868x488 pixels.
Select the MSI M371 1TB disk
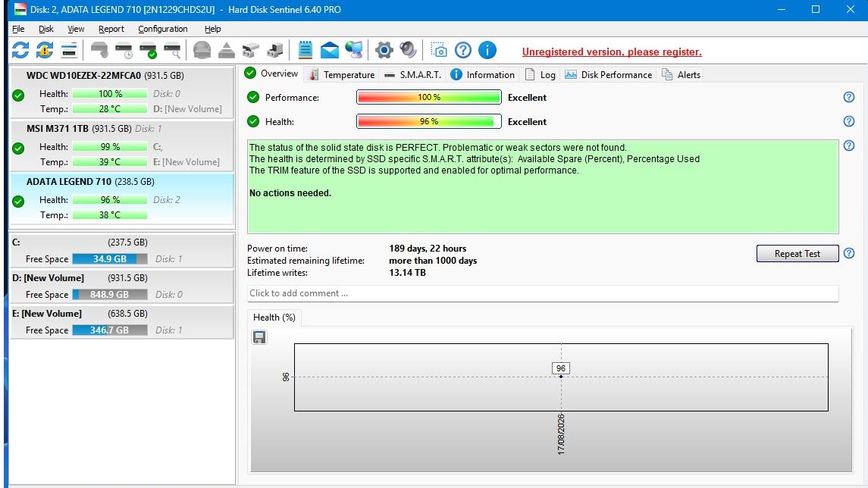tap(122, 145)
